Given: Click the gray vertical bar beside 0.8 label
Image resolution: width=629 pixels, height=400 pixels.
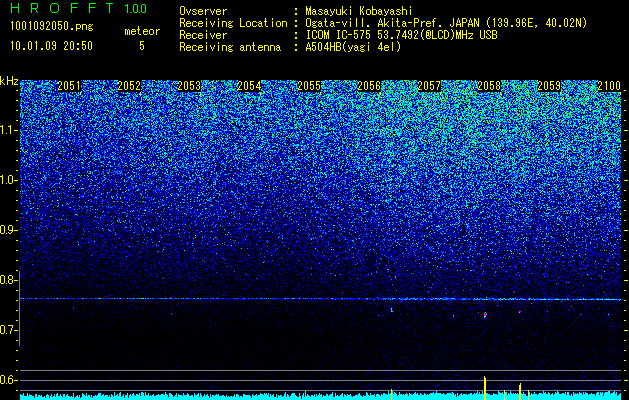Looking at the screenshot, I should [x=19, y=308].
